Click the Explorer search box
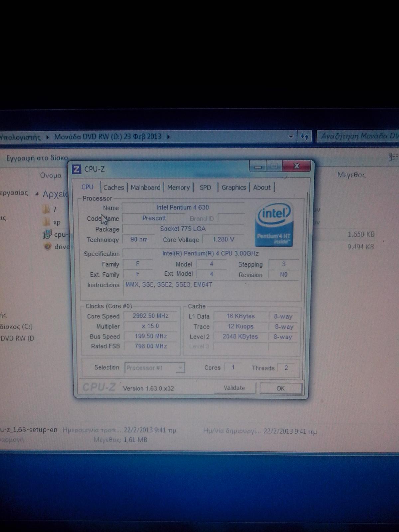 (x=358, y=136)
